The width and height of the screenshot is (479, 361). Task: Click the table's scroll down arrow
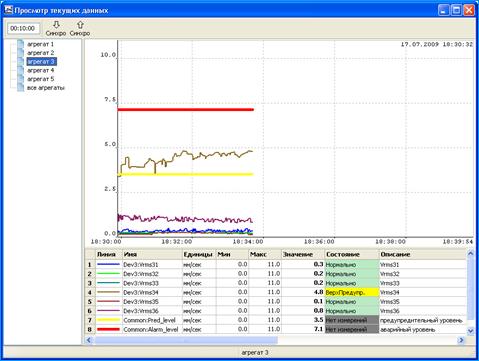[x=471, y=331]
